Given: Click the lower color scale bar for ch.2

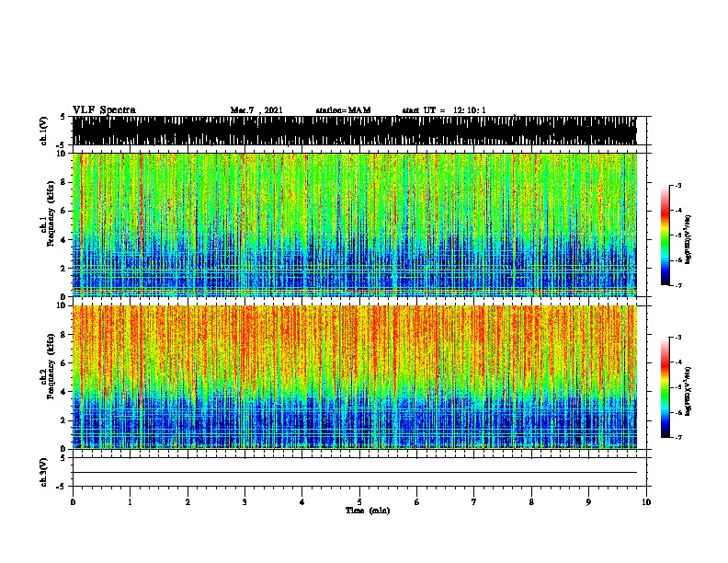Looking at the screenshot, I should click(665, 387).
